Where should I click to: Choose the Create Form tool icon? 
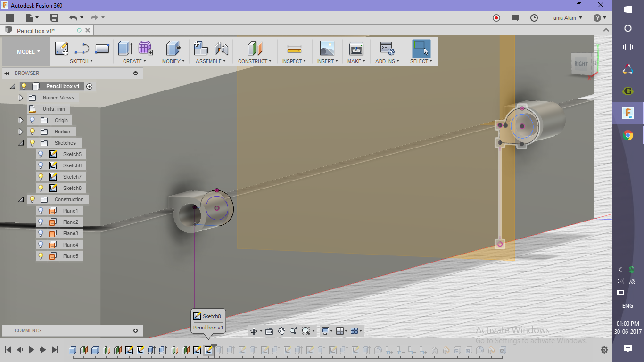[145, 48]
